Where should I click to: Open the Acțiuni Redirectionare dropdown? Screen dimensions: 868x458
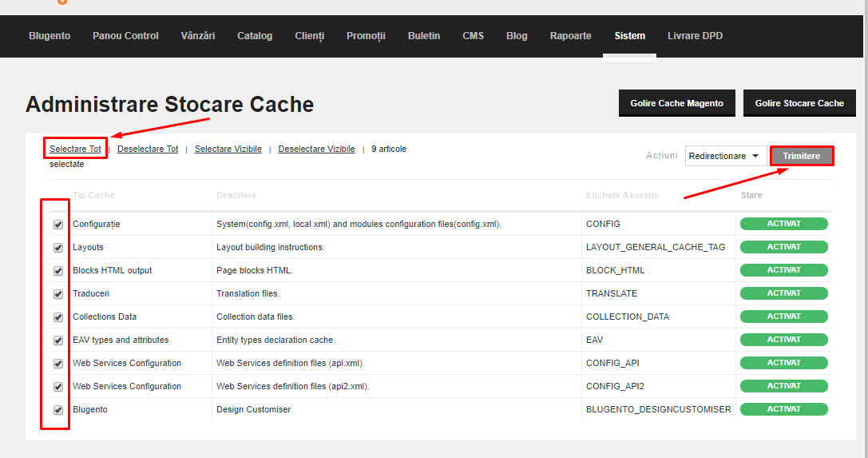725,156
